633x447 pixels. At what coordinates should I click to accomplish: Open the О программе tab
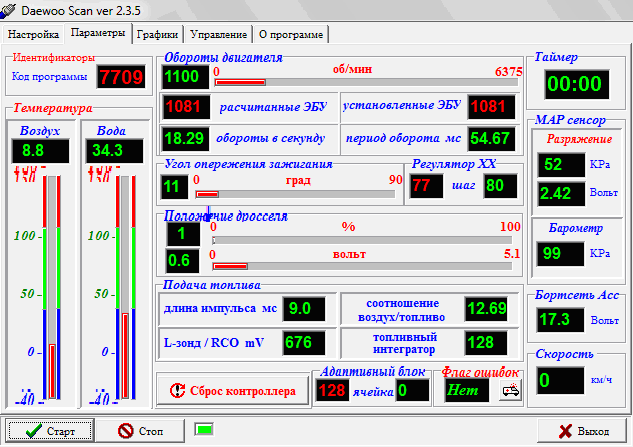[x=290, y=34]
